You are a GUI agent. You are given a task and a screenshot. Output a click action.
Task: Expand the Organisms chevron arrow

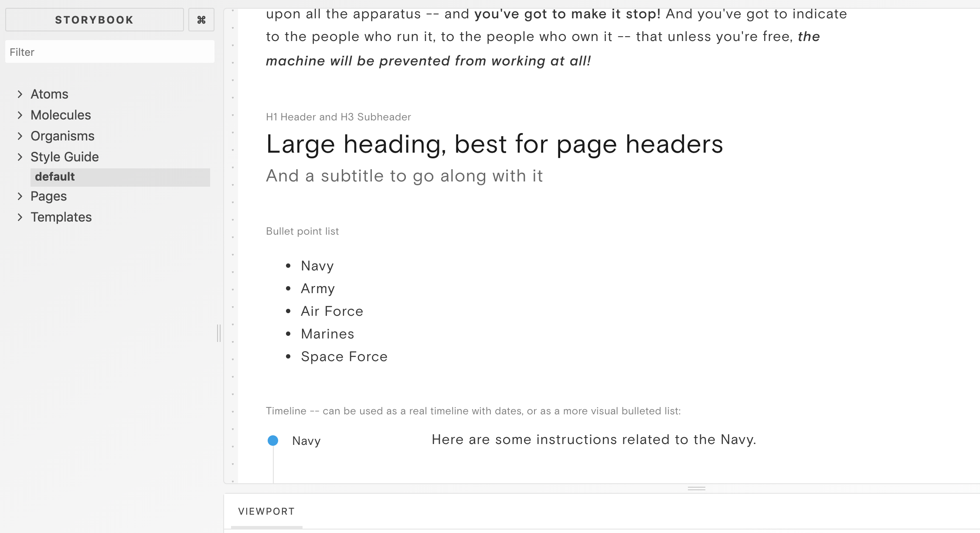[20, 136]
